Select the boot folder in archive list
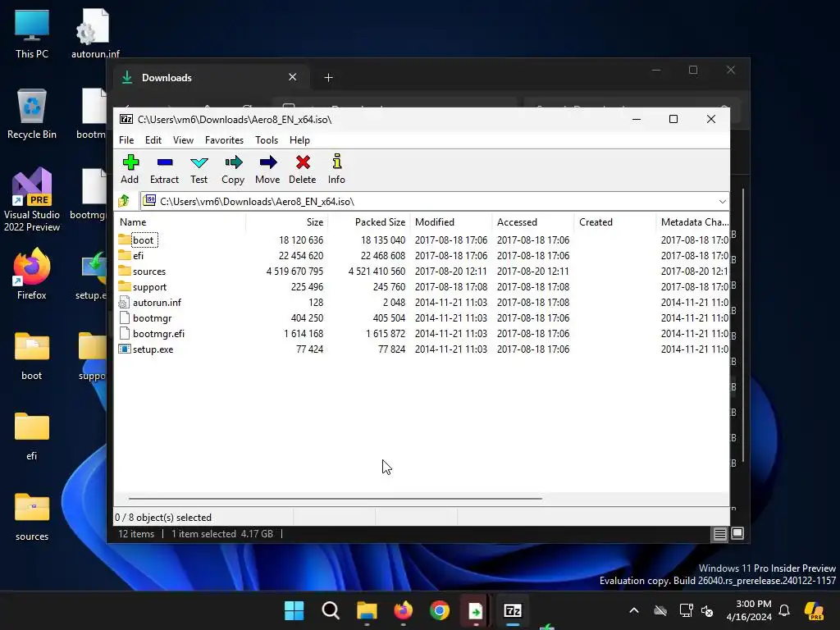The width and height of the screenshot is (840, 630). (x=143, y=240)
